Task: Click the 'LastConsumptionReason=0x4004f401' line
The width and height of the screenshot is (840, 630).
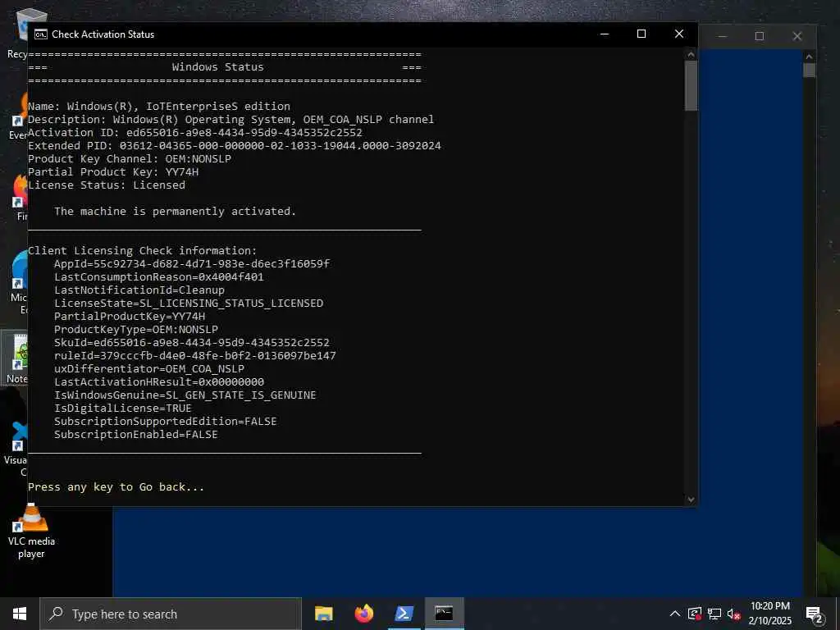Action: [159, 277]
